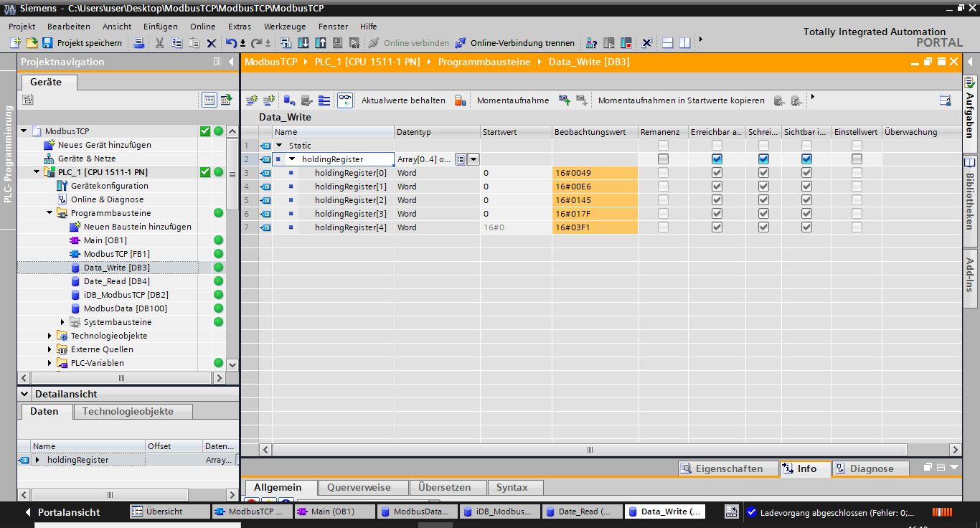Viewport: 980px width, 528px height.
Task: Click the data table horizontal scrollbar
Action: click(590, 450)
